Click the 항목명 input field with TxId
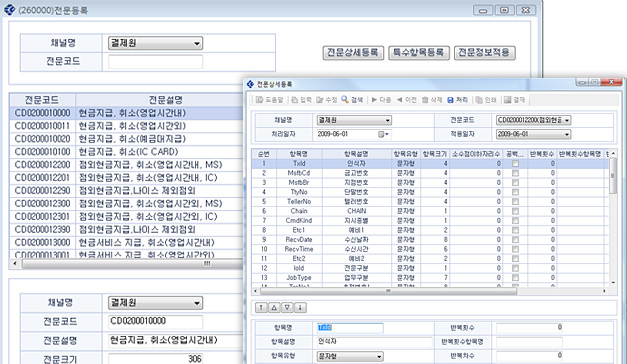 click(x=350, y=328)
